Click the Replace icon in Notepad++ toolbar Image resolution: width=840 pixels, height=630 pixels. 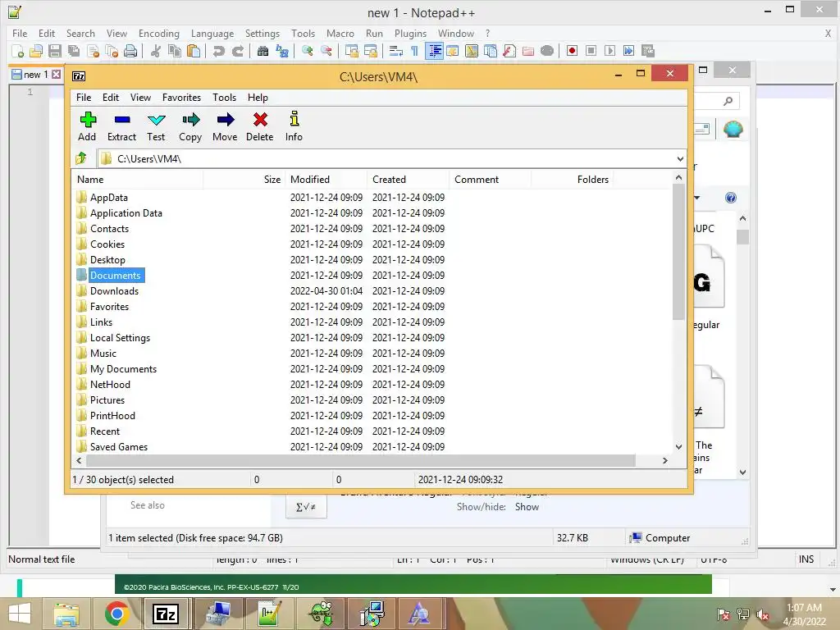(x=282, y=51)
